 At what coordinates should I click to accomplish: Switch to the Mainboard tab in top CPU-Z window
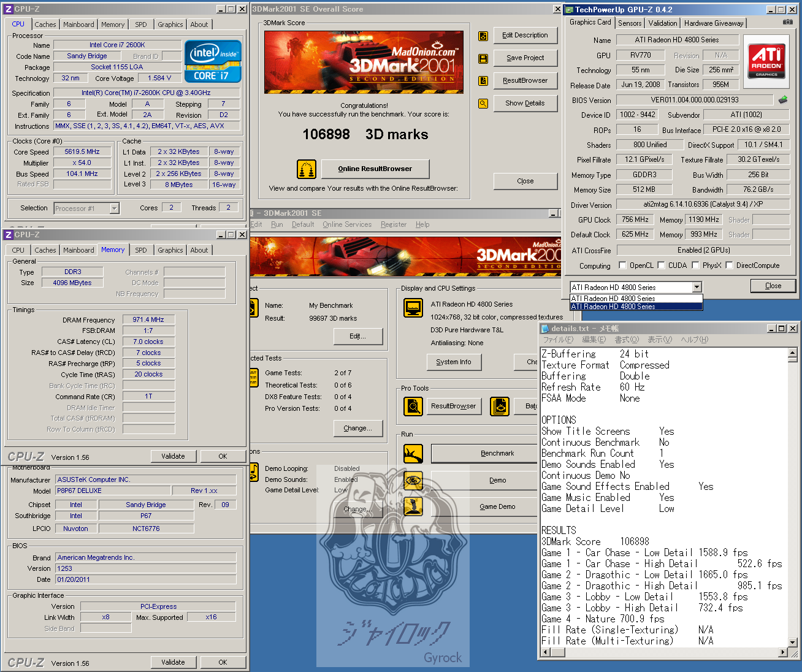coord(78,25)
